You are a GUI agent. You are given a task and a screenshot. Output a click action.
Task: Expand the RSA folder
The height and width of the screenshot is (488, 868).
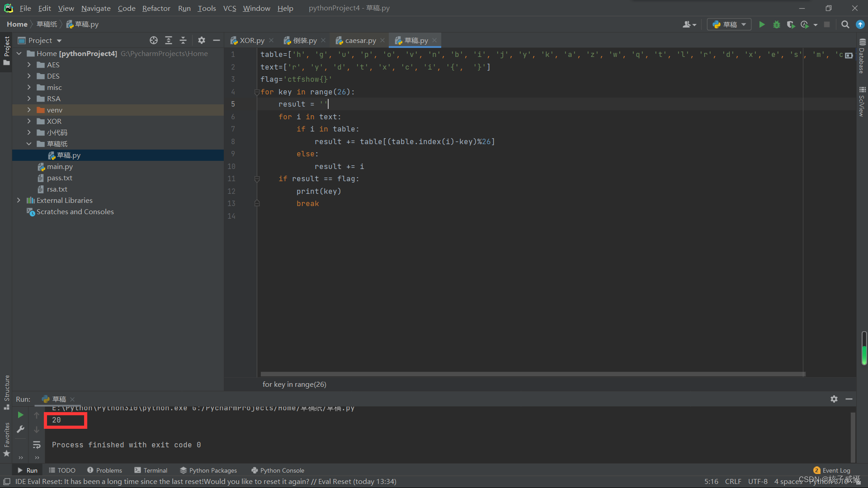coord(29,99)
